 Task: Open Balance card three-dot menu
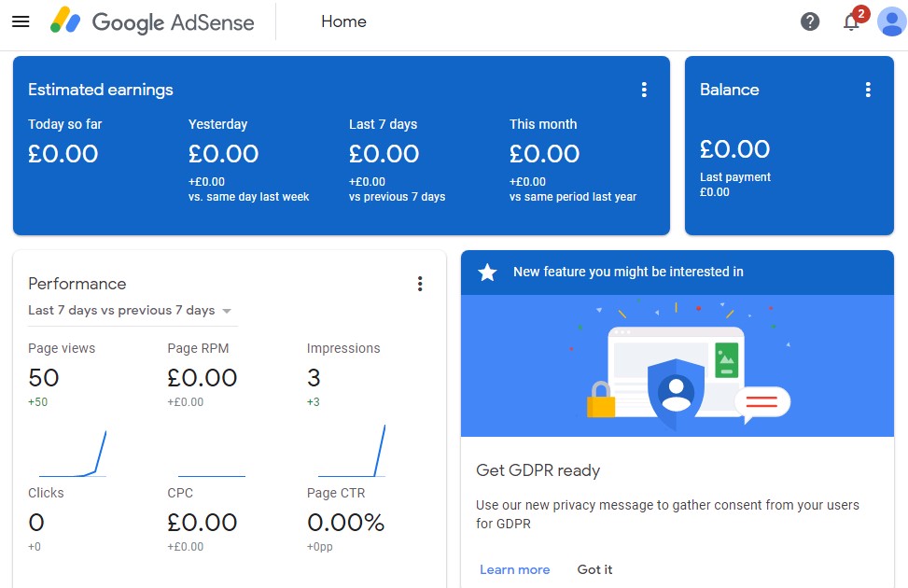click(868, 90)
